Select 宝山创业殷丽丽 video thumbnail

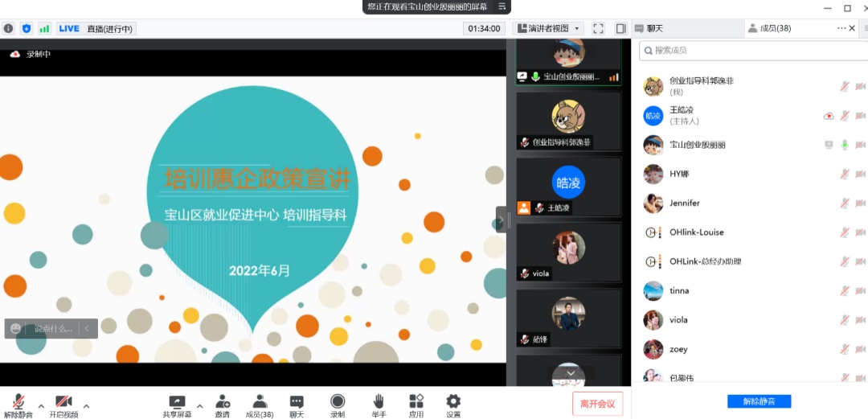coord(568,62)
